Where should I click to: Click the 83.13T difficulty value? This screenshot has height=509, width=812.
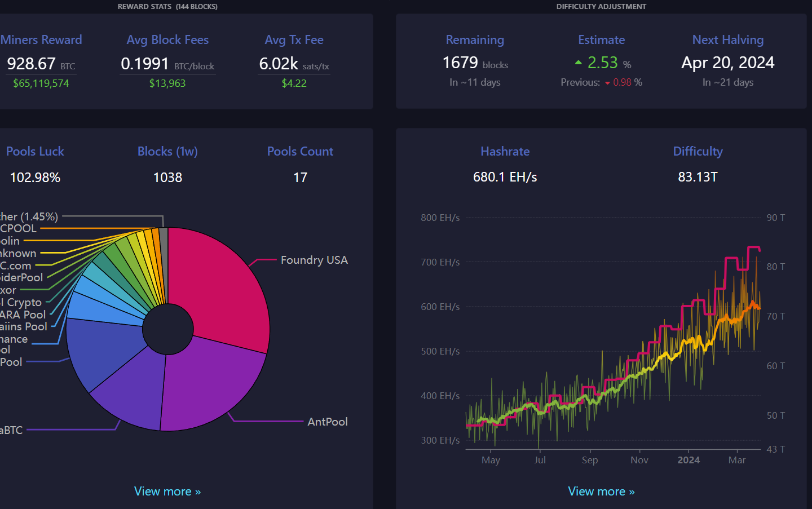click(x=698, y=177)
